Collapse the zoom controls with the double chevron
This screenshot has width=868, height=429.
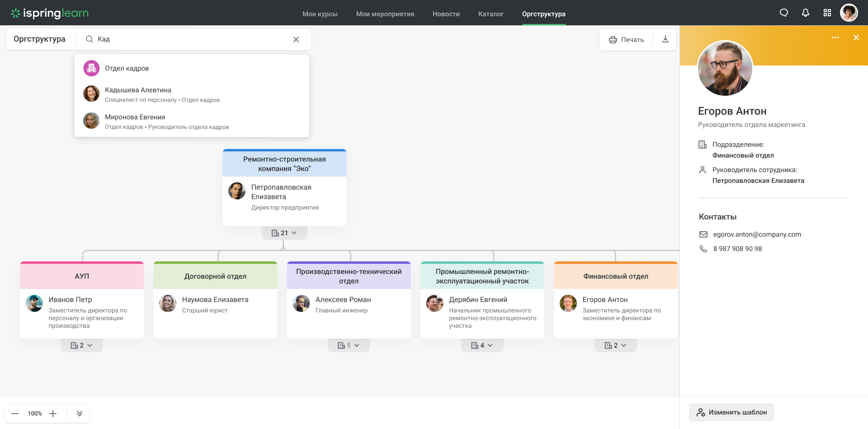(79, 413)
